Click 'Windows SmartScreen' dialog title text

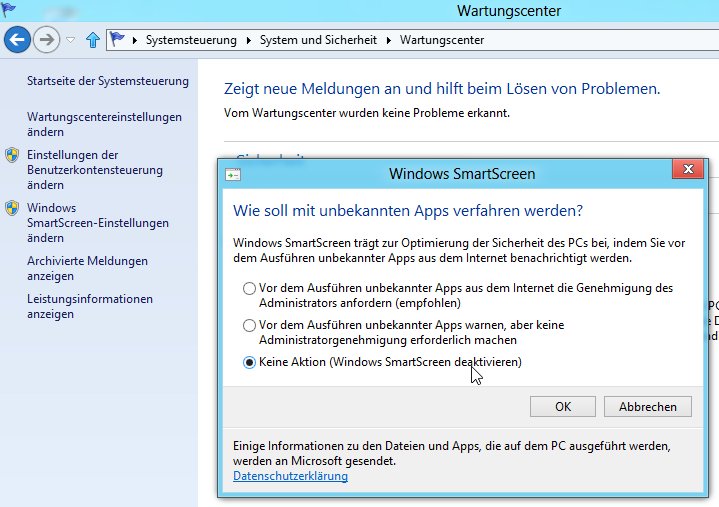462,174
